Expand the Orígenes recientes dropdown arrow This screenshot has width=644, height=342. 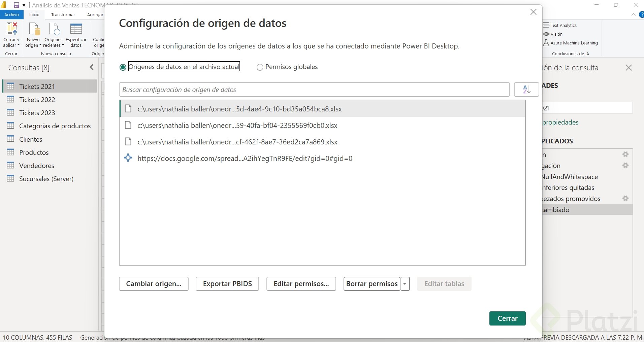coord(63,45)
